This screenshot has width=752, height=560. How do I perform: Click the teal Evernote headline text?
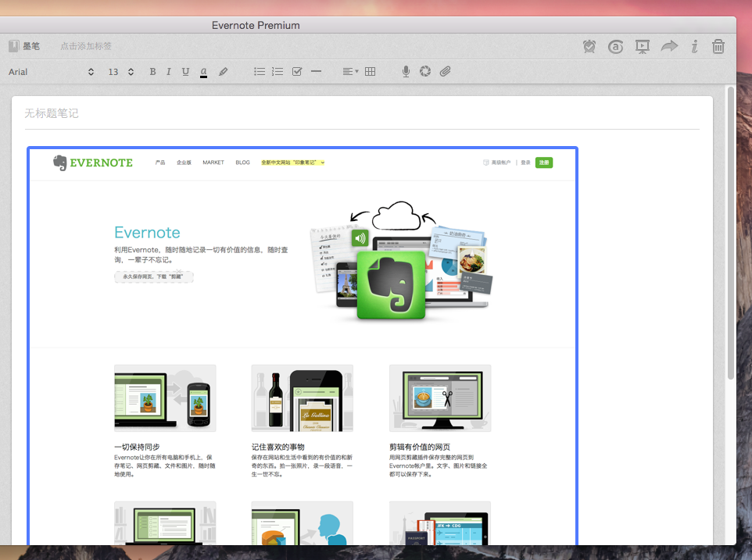pyautogui.click(x=147, y=232)
